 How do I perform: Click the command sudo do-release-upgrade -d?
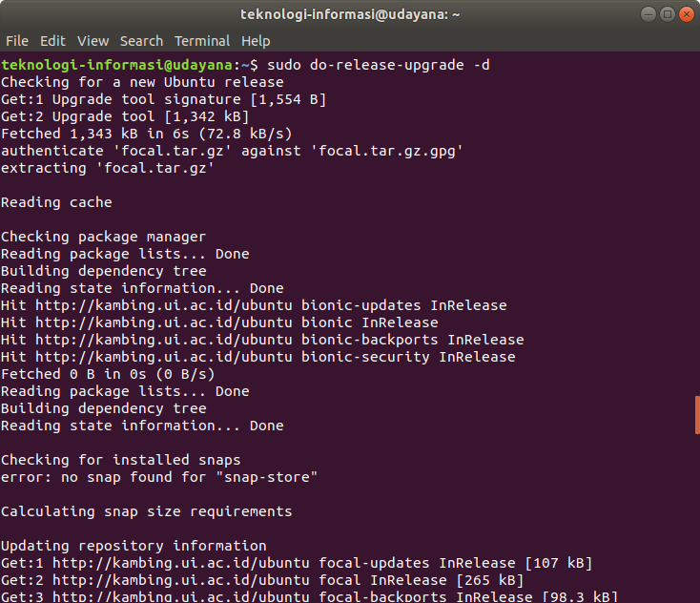tap(378, 65)
